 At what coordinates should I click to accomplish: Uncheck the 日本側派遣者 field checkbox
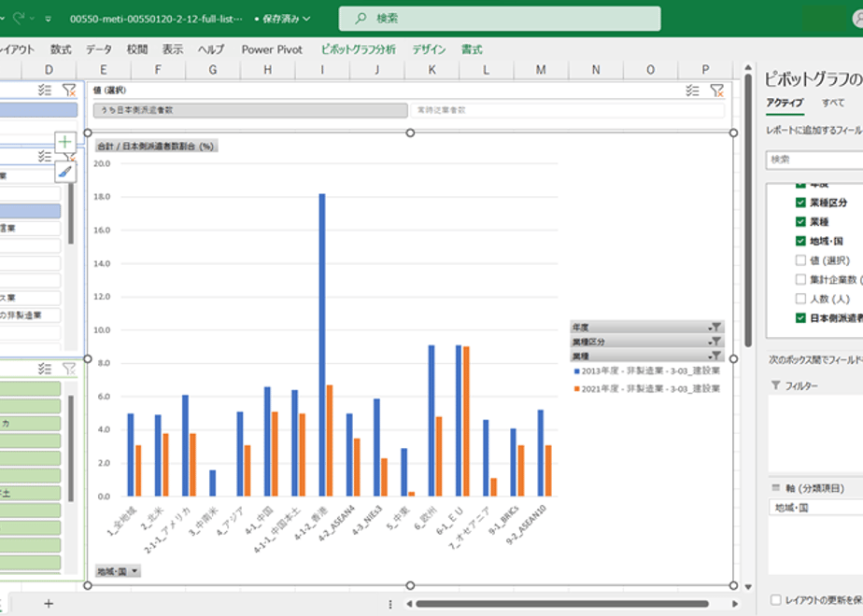[800, 318]
